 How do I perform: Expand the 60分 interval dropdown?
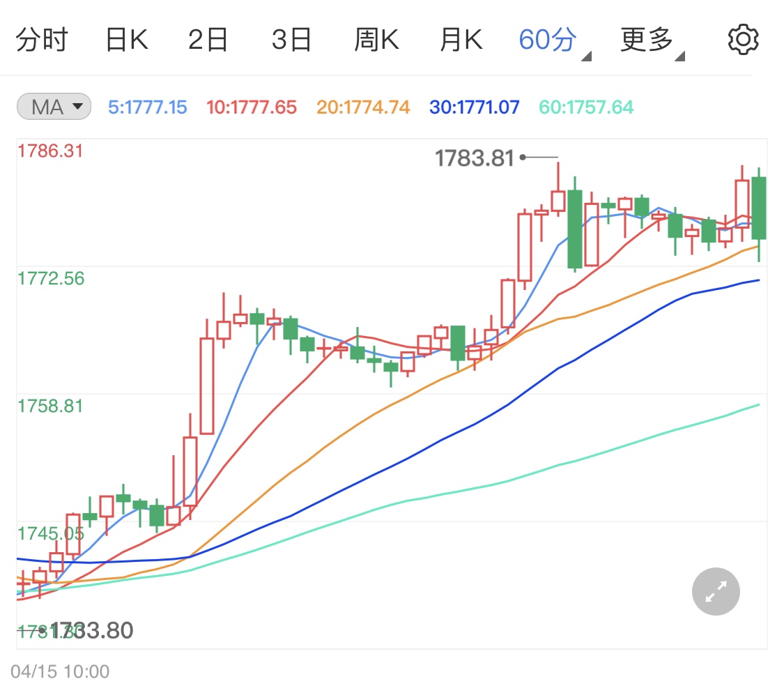554,41
